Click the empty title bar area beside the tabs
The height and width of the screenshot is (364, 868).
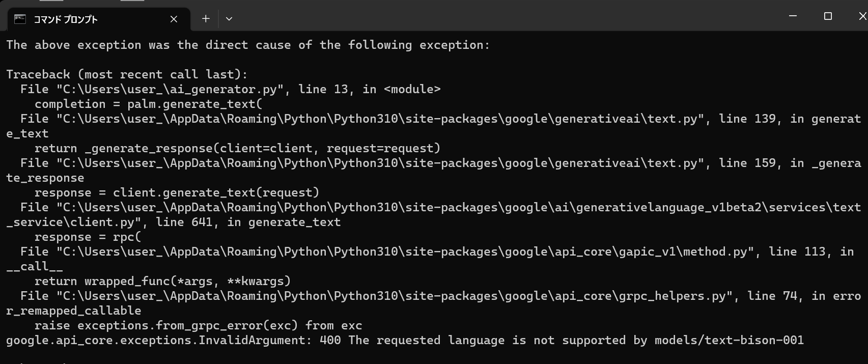tap(509, 16)
